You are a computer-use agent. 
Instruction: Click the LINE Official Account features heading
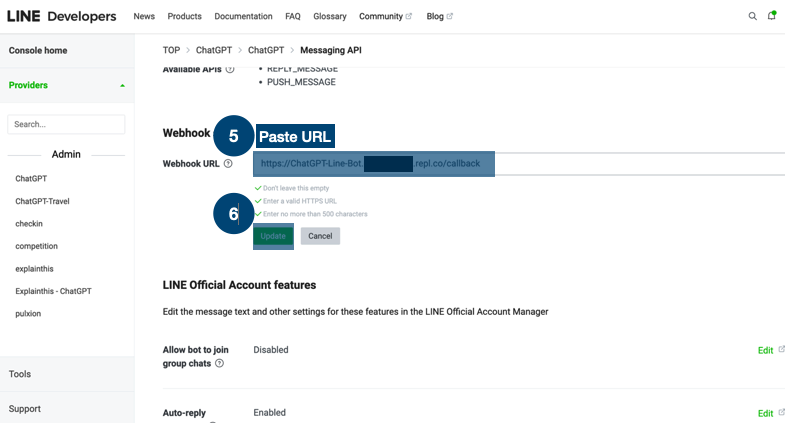[x=239, y=285]
